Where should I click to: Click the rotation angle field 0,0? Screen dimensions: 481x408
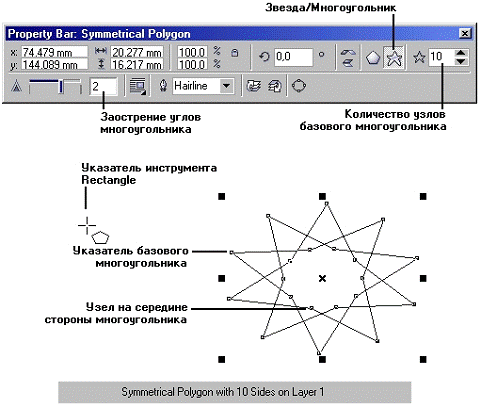pyautogui.click(x=294, y=57)
